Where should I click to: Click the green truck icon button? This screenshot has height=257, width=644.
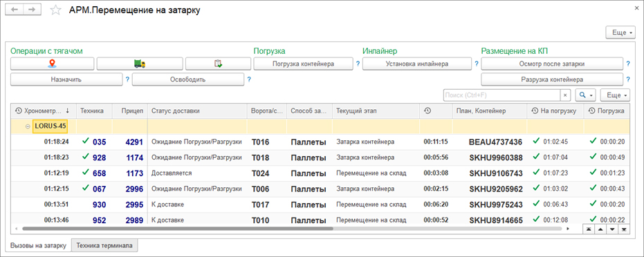[x=140, y=64]
